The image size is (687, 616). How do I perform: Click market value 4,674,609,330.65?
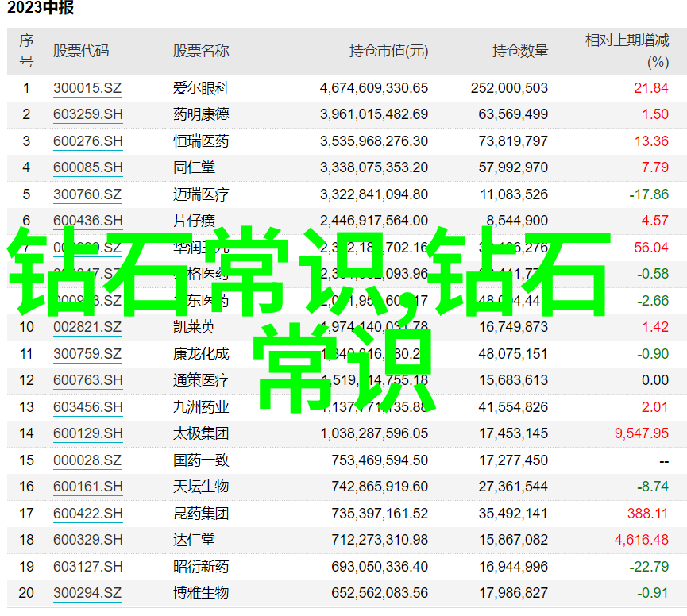(x=374, y=88)
